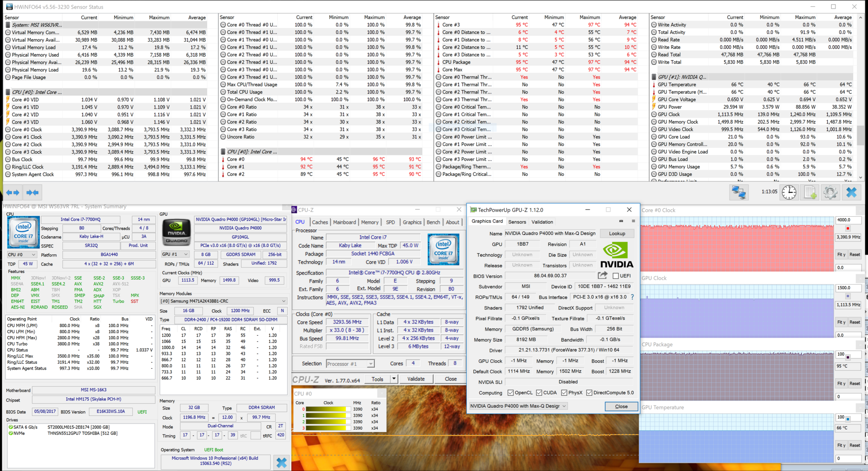The image size is (868, 471).
Task: Click the lightning icon beside GPU Power row
Action: 653,107
